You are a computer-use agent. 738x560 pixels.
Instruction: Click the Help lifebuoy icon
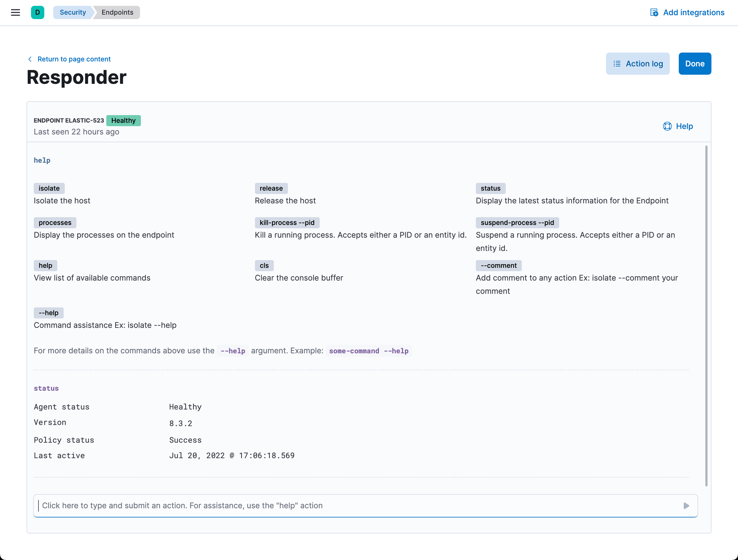point(667,126)
